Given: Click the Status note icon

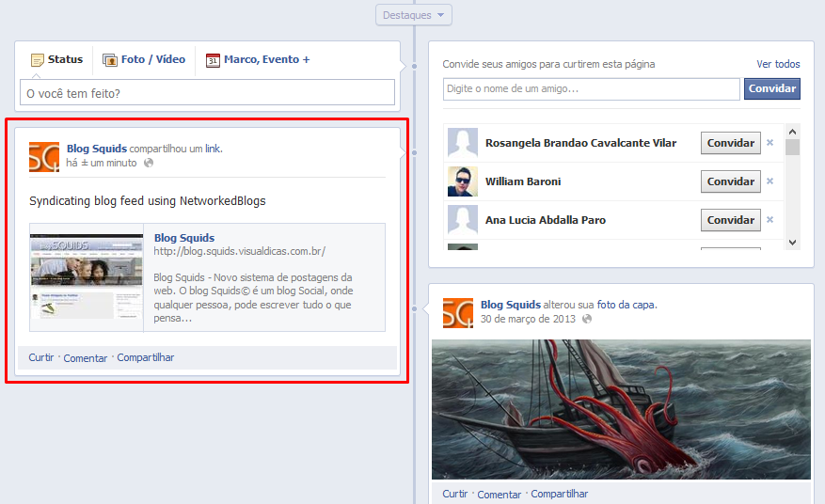Looking at the screenshot, I should click(38, 60).
